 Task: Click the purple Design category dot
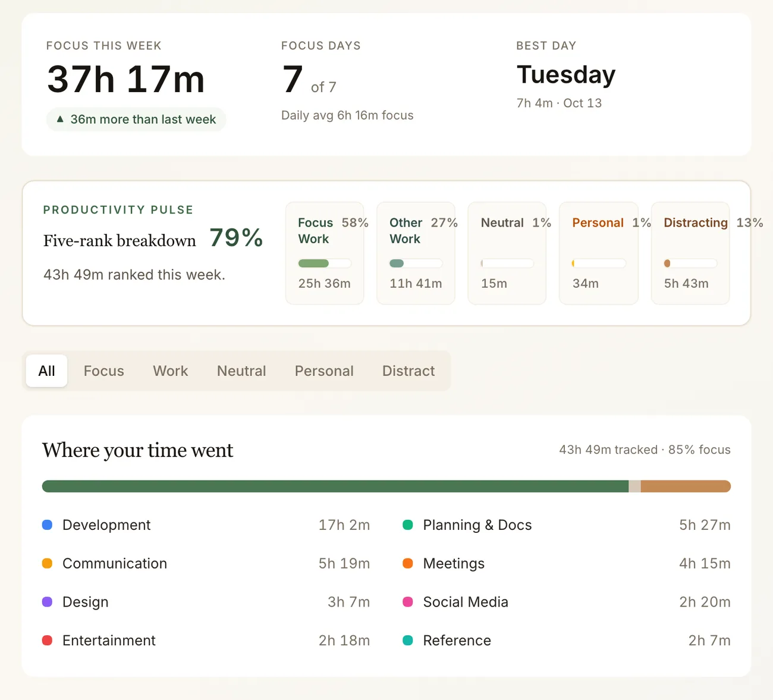point(47,602)
